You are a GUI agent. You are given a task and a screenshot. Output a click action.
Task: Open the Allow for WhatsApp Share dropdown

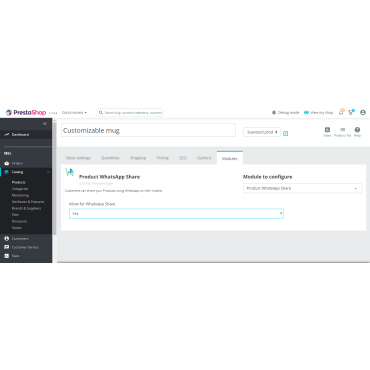[176, 213]
